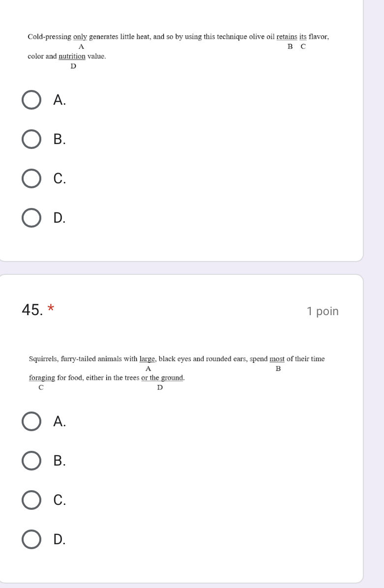The image size is (384, 588).
Task: Click the "1 poin" score label
Action: point(323,311)
